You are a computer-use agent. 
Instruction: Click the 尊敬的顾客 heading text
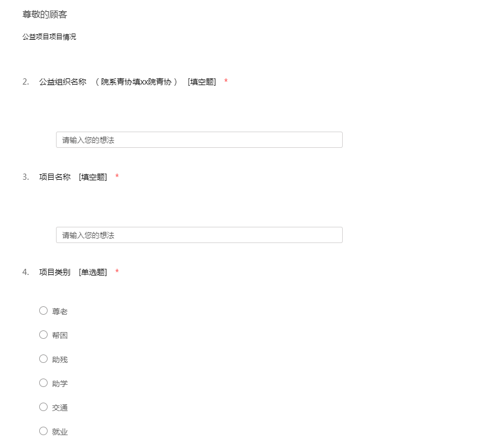click(x=45, y=15)
